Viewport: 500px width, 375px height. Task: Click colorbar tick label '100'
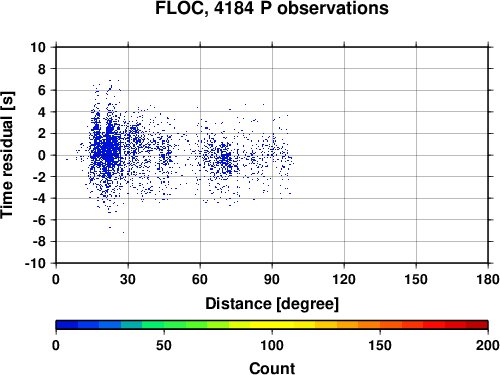coord(272,345)
